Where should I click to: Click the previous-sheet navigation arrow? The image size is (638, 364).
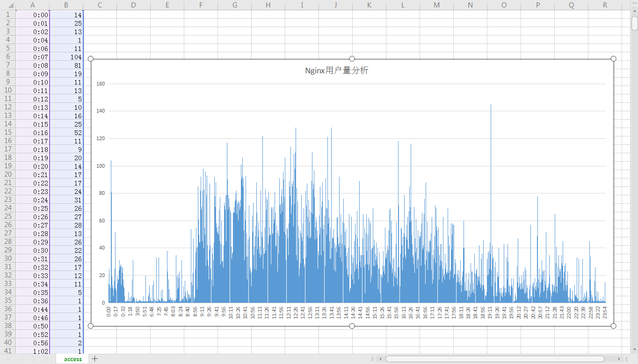(x=21, y=359)
